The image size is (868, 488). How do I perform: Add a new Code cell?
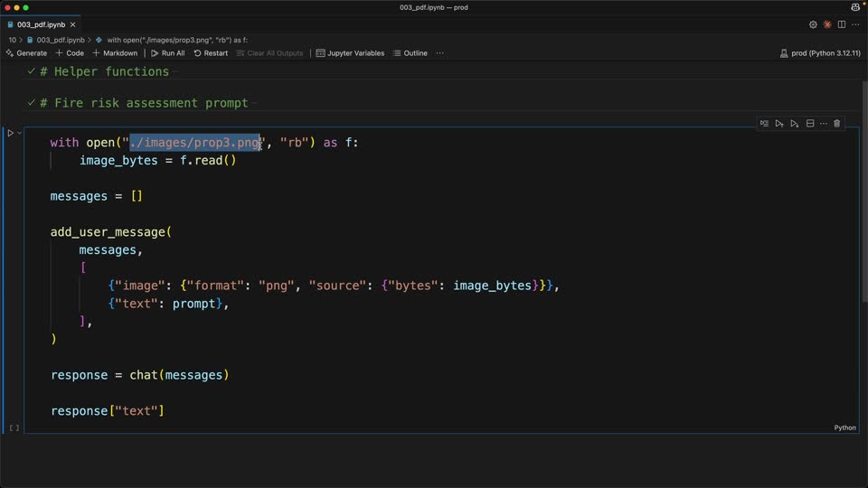(x=70, y=53)
